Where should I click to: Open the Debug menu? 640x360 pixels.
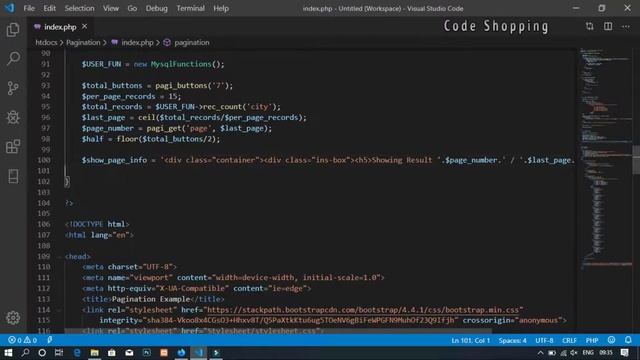click(156, 8)
